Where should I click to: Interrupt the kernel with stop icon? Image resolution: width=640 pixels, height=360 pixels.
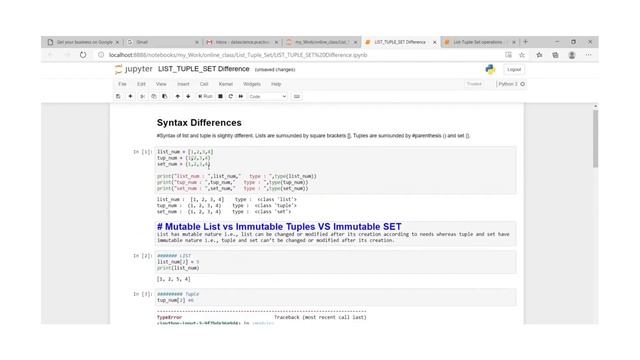pyautogui.click(x=220, y=96)
